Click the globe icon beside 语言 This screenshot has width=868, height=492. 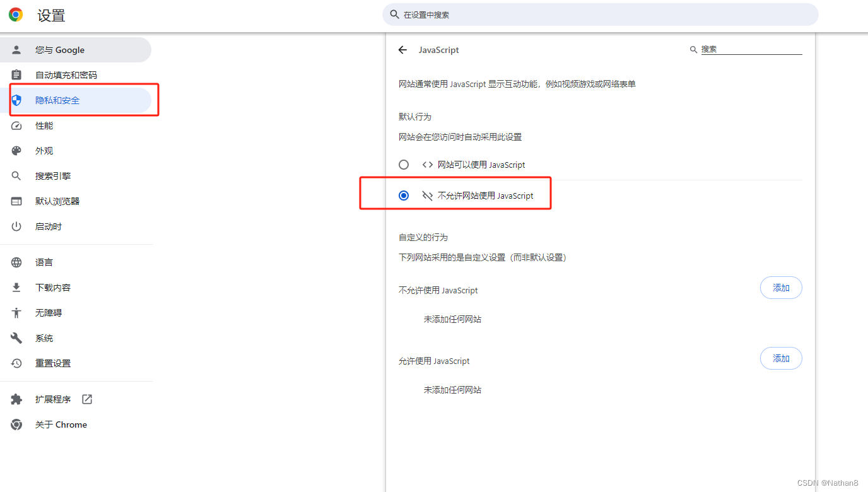pos(16,262)
